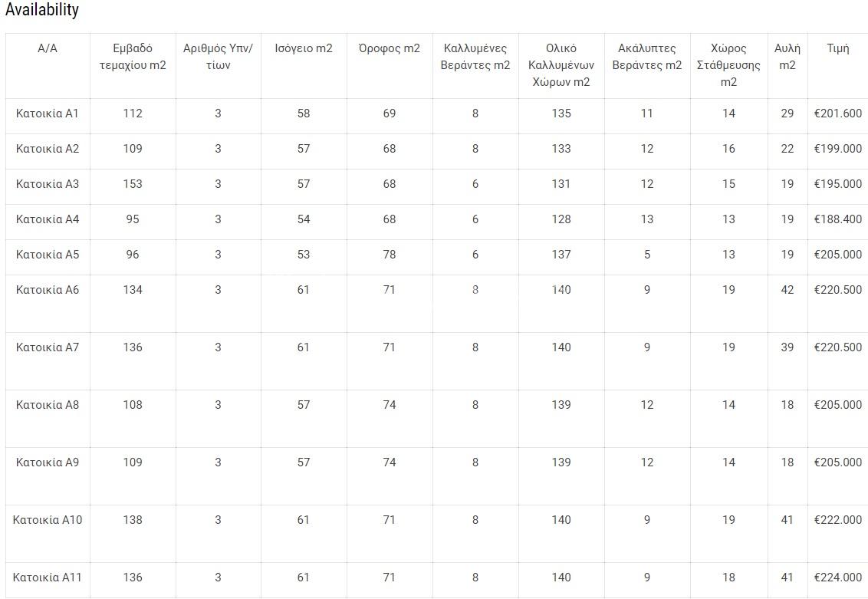Click the Κατοικία Α10 row label
This screenshot has height=599, width=868.
click(x=48, y=520)
